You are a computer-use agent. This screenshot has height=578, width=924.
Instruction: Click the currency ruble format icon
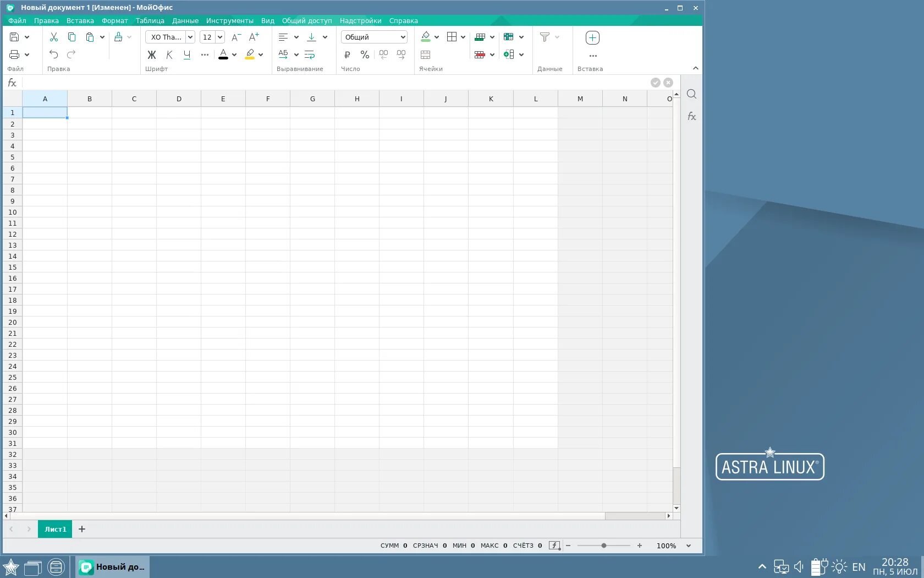(347, 54)
